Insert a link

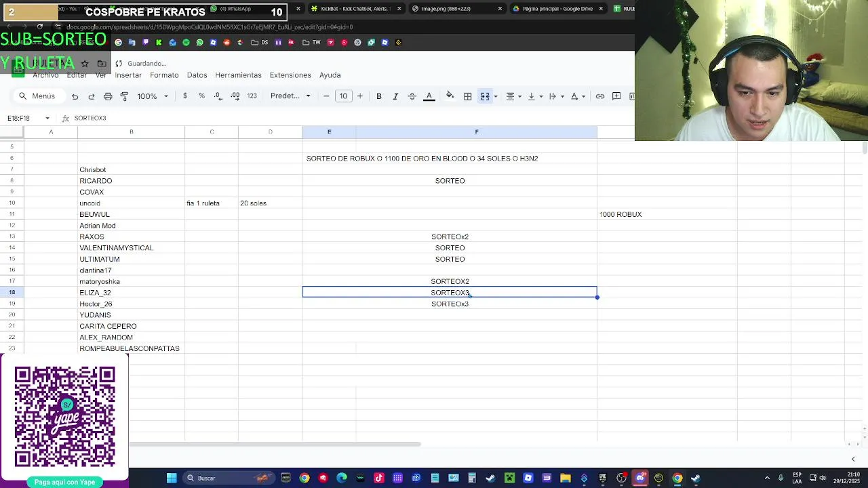coord(600,96)
